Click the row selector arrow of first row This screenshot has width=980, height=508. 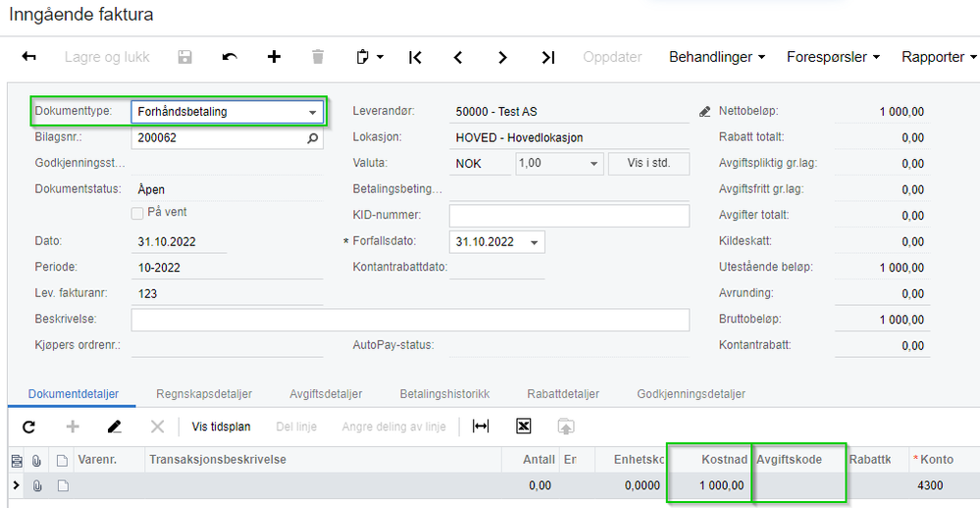click(17, 484)
